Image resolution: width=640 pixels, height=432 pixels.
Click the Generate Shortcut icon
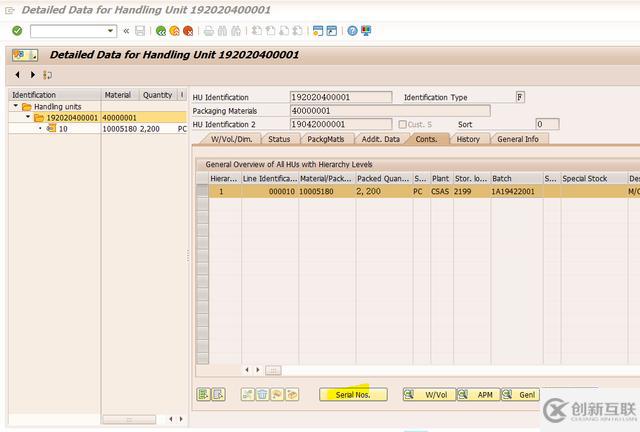tap(332, 31)
